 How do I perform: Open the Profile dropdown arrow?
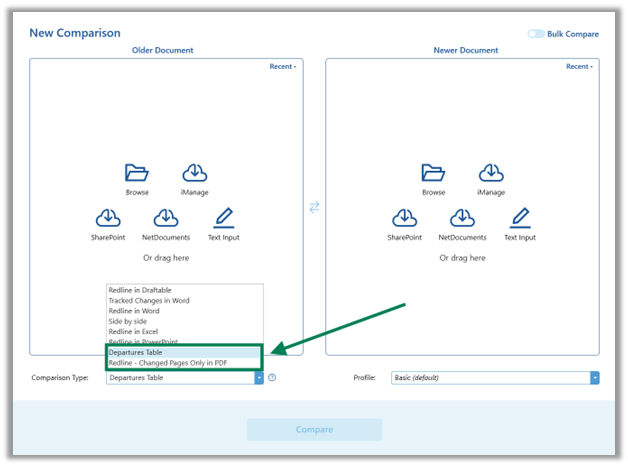click(x=595, y=378)
